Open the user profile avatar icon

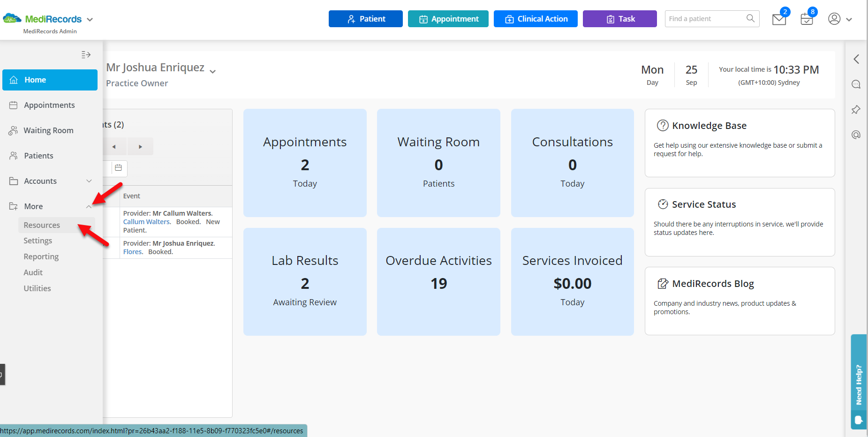tap(834, 19)
